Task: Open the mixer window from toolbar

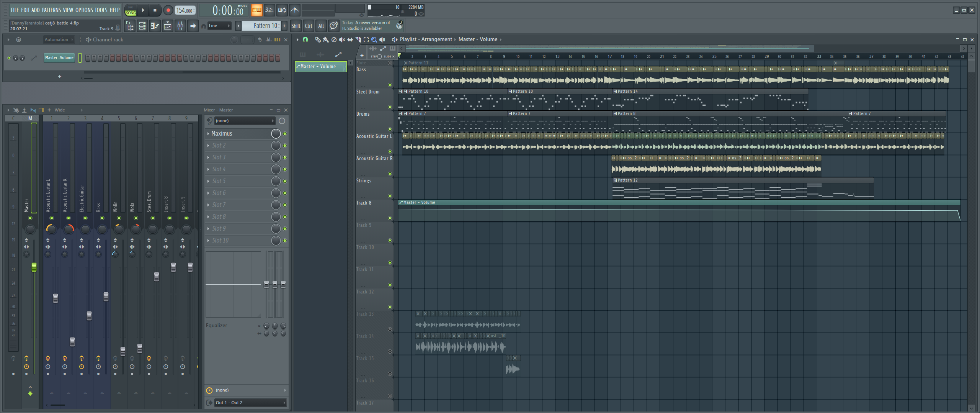Action: click(x=180, y=26)
